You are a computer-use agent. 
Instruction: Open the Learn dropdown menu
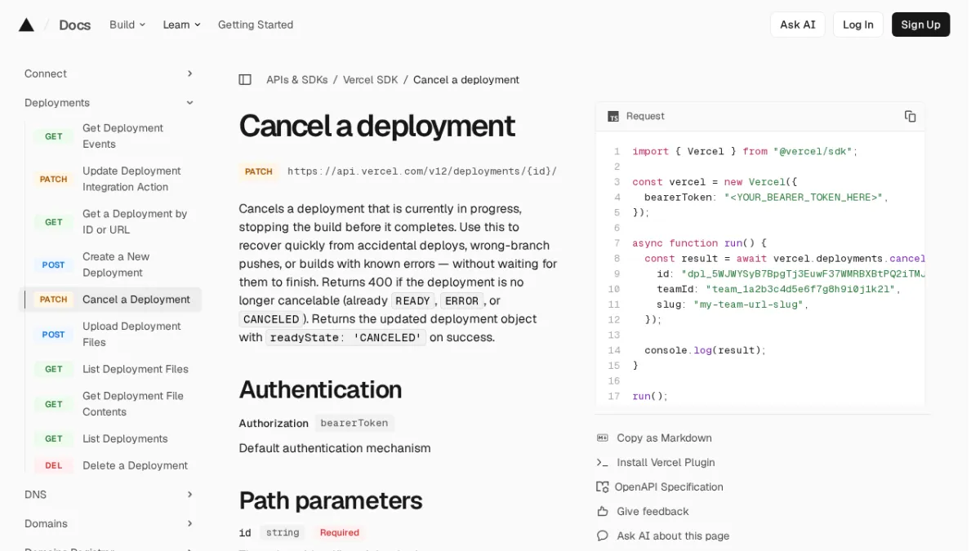181,24
